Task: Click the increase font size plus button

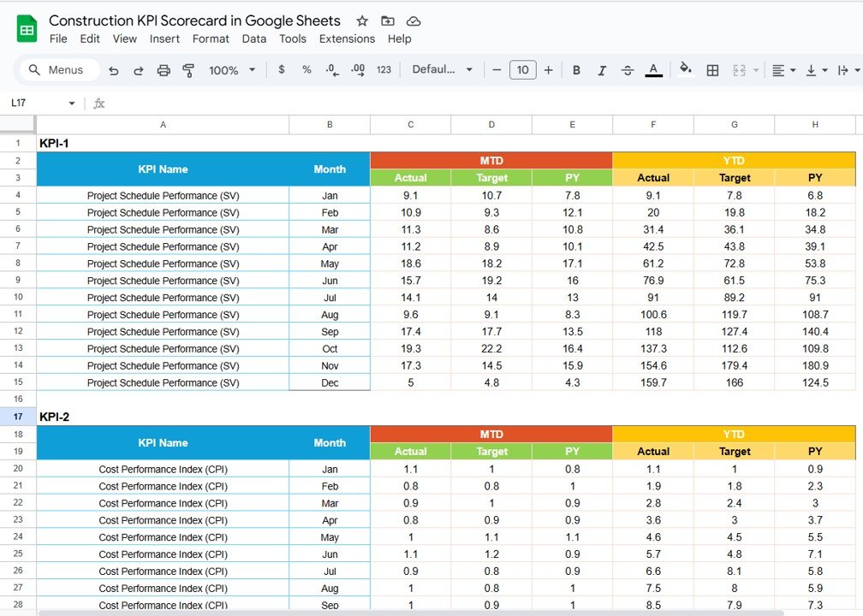Action: [x=548, y=70]
